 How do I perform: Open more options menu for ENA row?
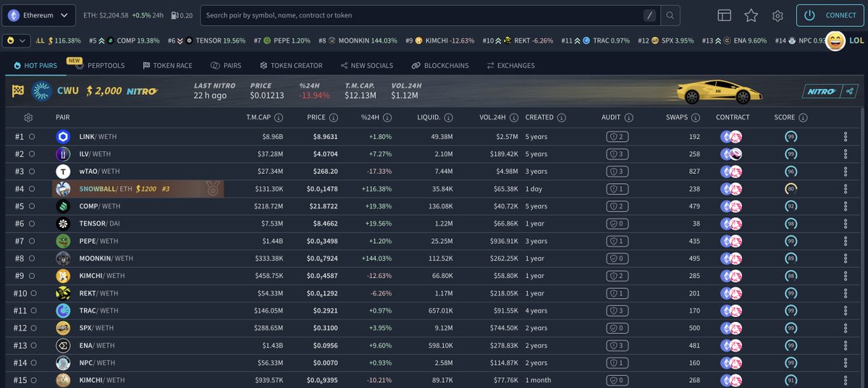tap(846, 345)
